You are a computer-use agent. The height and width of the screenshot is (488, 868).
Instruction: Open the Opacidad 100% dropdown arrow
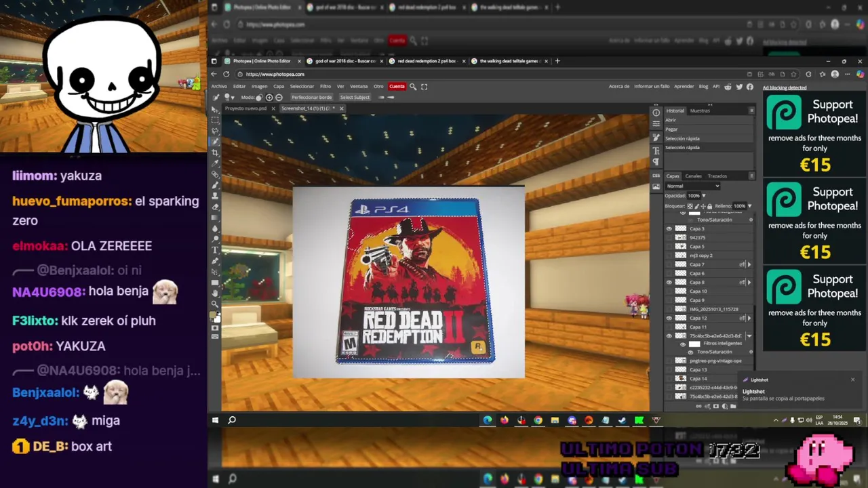[x=704, y=196]
